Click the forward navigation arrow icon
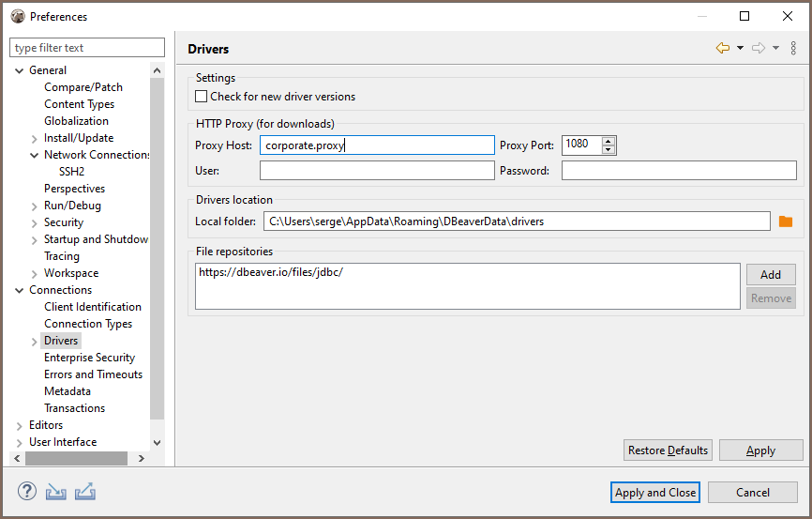The image size is (812, 519). [759, 49]
